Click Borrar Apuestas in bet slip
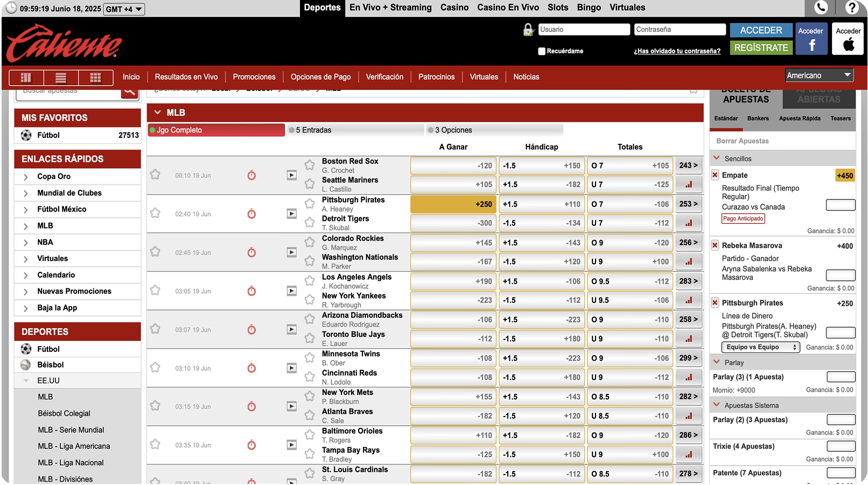Viewport: 868px width, 485px height. (x=742, y=141)
